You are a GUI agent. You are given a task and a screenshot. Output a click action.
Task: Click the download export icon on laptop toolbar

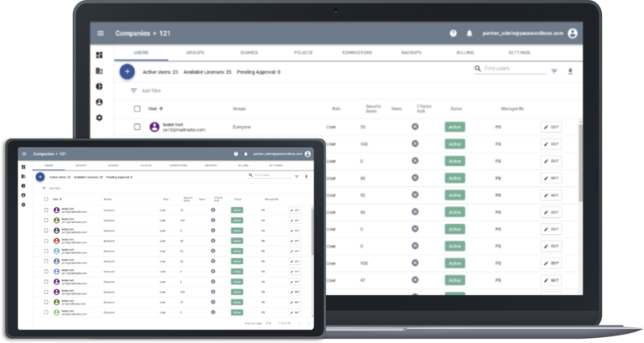(570, 71)
